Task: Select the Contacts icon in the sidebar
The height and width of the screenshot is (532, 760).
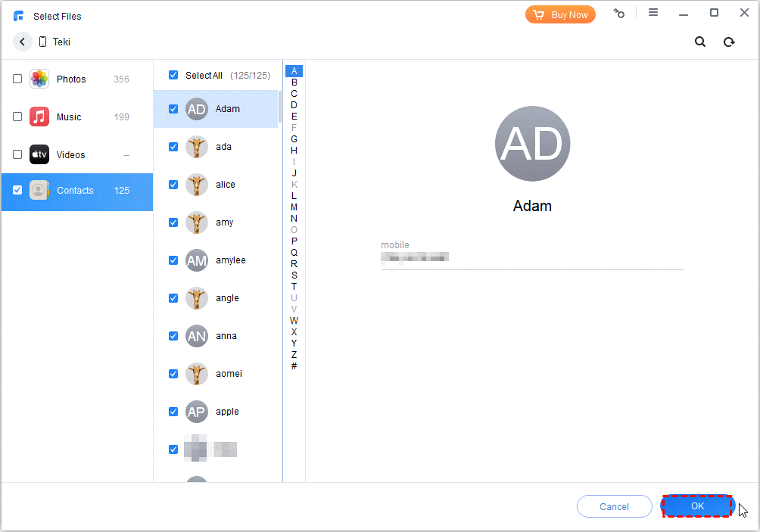Action: (x=39, y=190)
